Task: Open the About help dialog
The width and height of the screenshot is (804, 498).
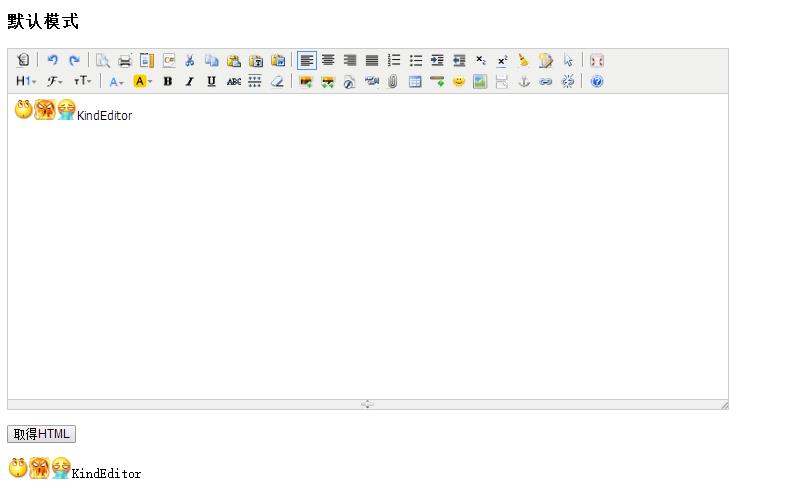Action: (x=597, y=81)
